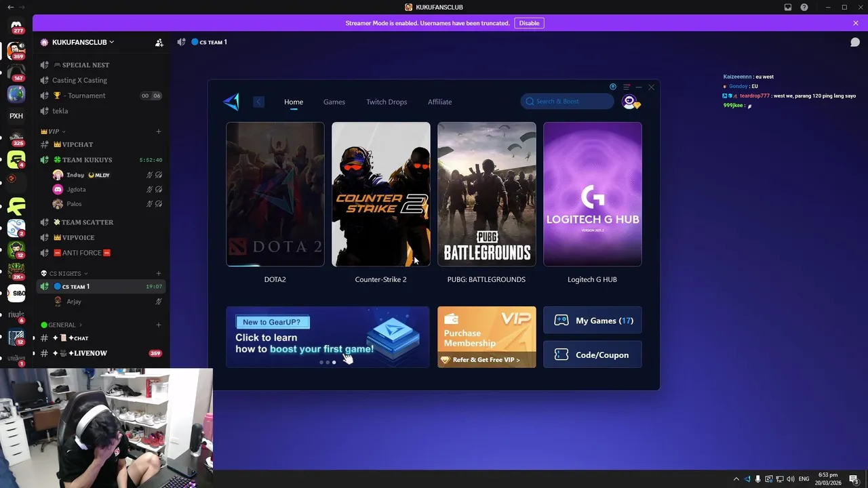Select the Logitech G HUB card

[593, 194]
